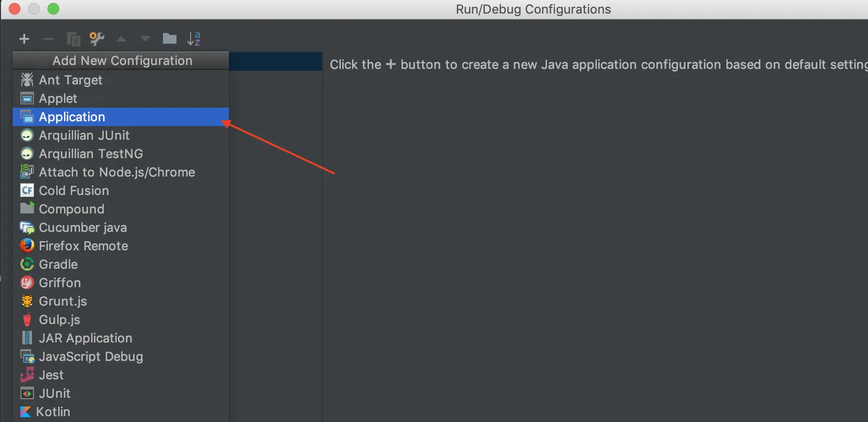Pick Arquillian TestNG from the list

coord(121,154)
